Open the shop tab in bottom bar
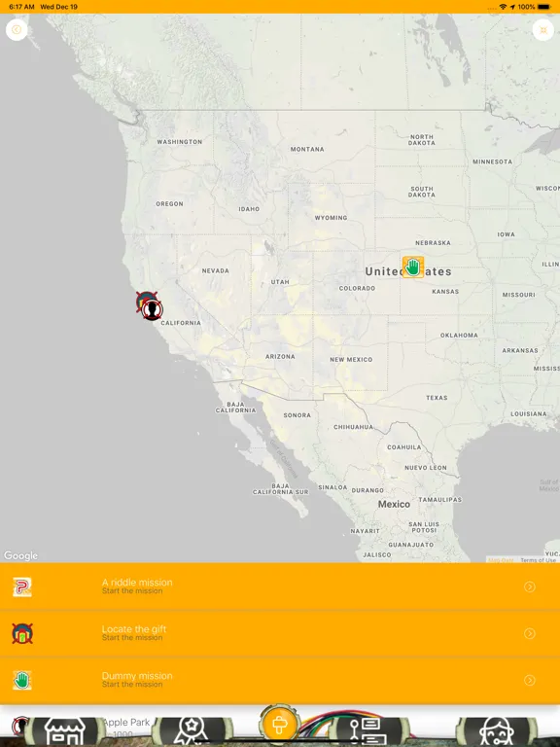Screen dimensions: 560x747 [65, 731]
